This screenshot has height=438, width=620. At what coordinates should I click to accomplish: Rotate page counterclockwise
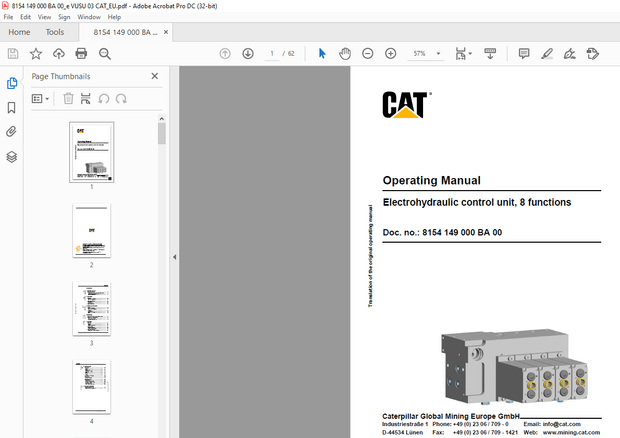point(104,98)
